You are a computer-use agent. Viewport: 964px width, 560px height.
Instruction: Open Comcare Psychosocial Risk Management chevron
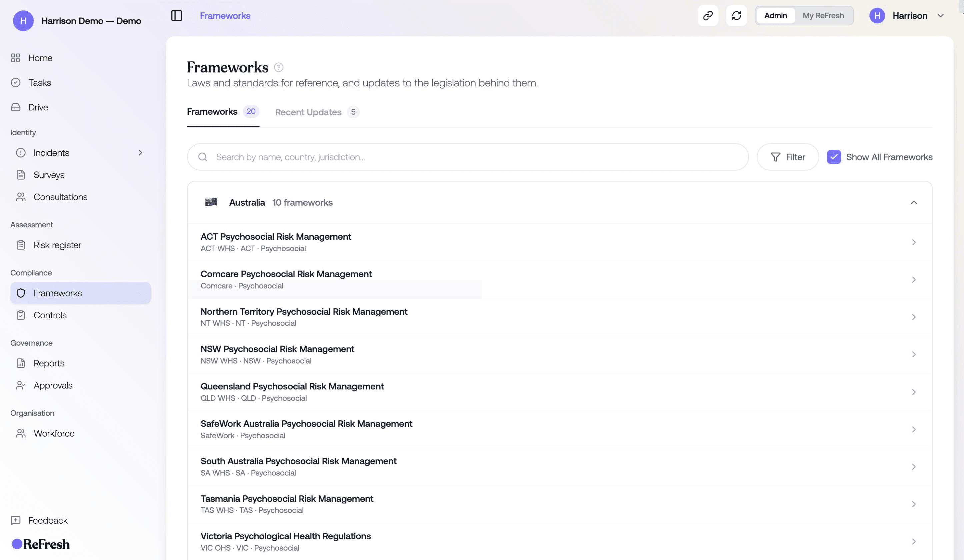pos(914,280)
